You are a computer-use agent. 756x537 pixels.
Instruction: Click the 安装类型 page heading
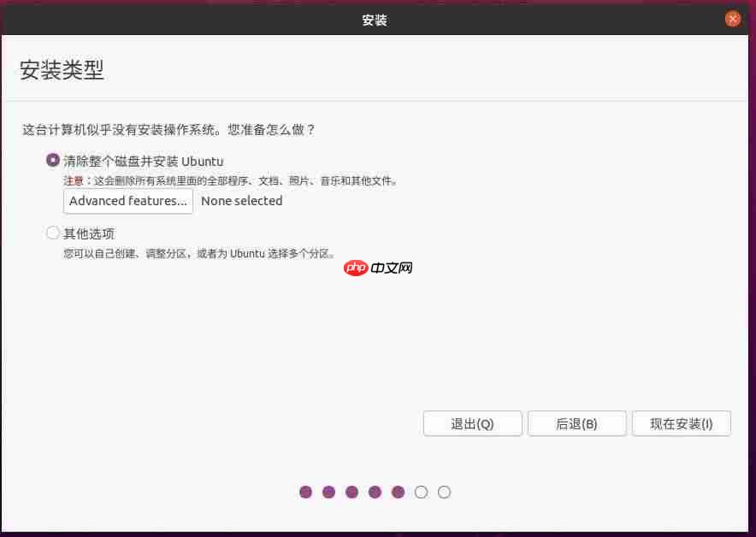pyautogui.click(x=62, y=70)
